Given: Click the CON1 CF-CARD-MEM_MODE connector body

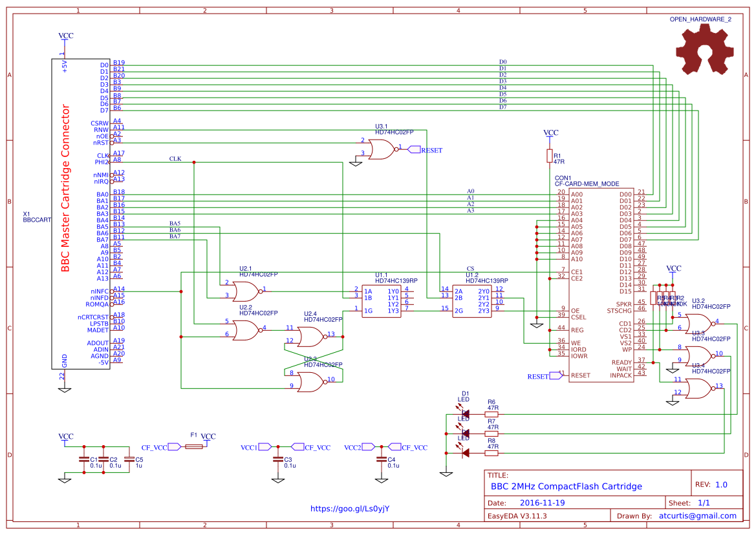Looking at the screenshot, I should click(601, 284).
